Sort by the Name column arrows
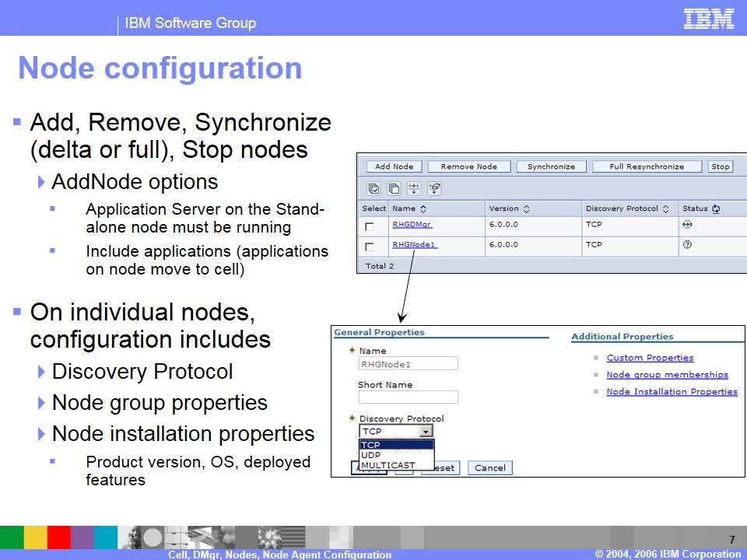This screenshot has width=747, height=560. click(x=423, y=208)
